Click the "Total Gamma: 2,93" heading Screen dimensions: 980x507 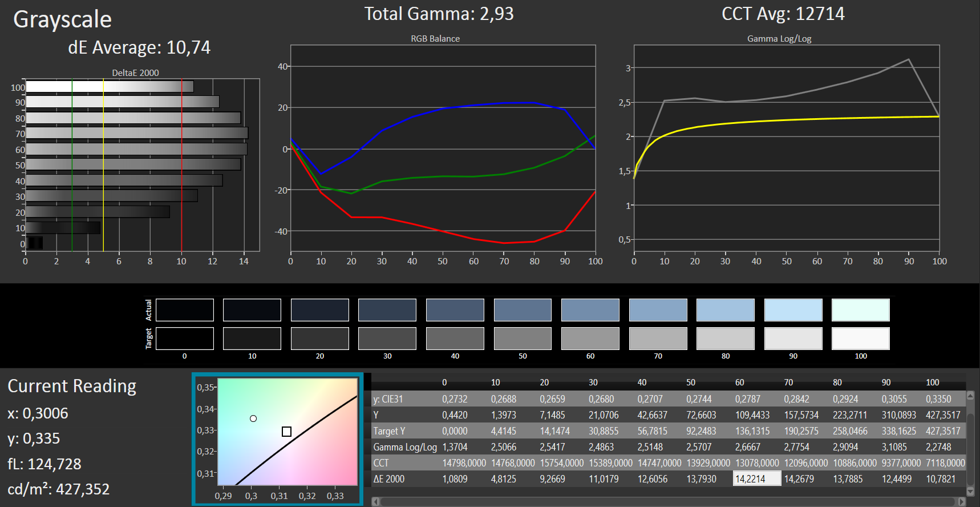click(x=439, y=14)
